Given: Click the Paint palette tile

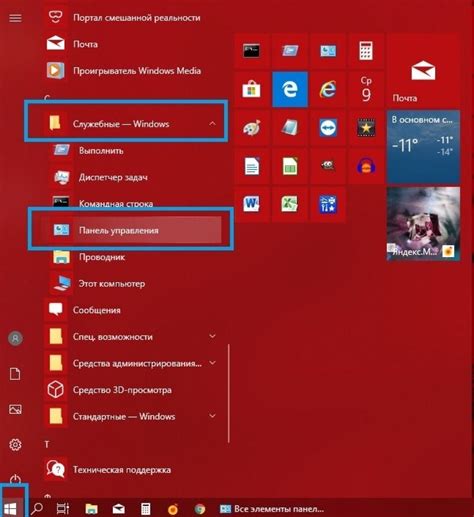Looking at the screenshot, I should click(x=252, y=128).
